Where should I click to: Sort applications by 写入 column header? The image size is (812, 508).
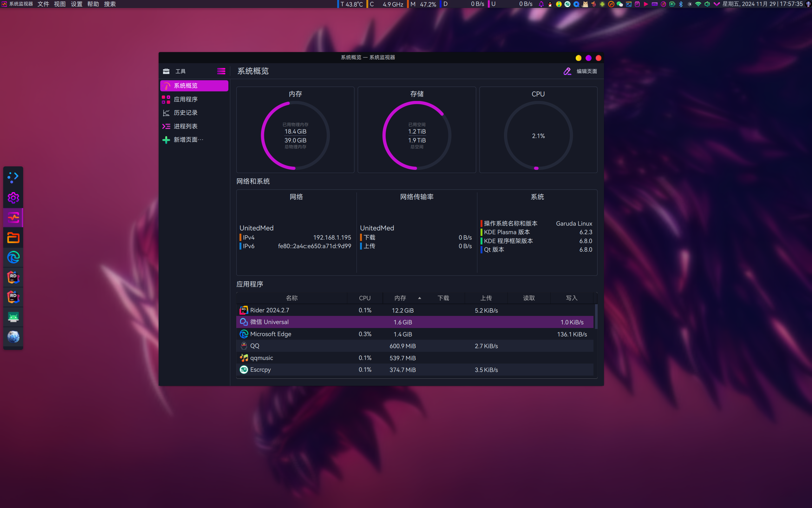click(572, 298)
